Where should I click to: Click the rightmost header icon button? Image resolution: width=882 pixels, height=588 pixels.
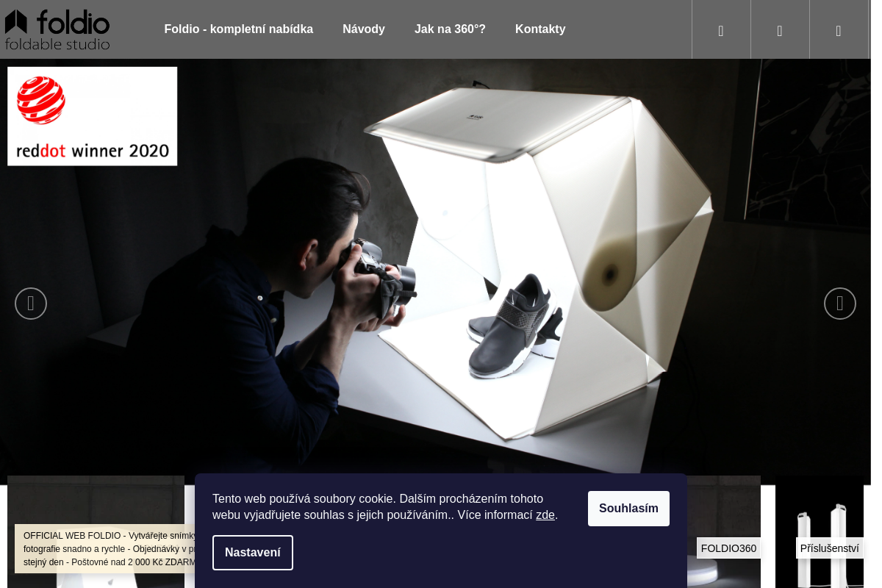click(839, 29)
